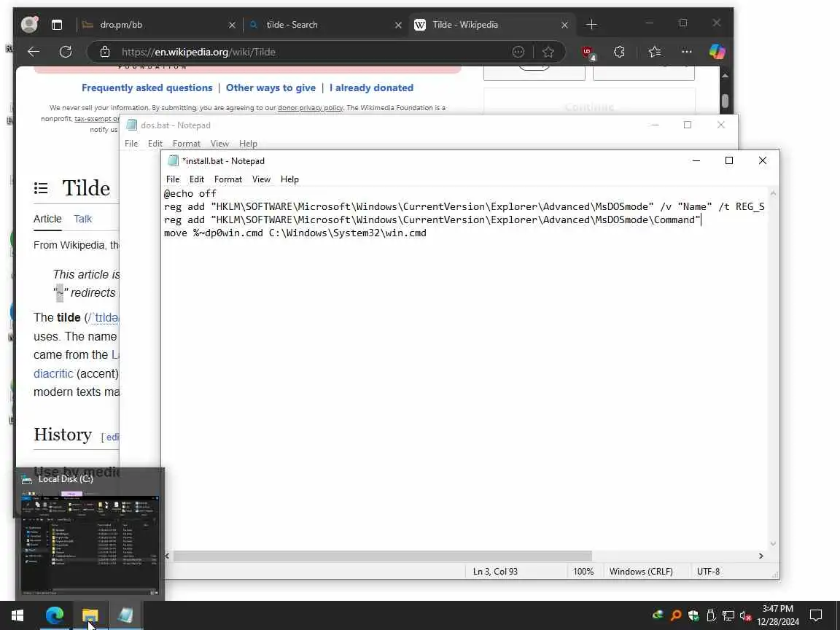Open the Wikipedia Talk tab
840x630 pixels.
(x=82, y=219)
